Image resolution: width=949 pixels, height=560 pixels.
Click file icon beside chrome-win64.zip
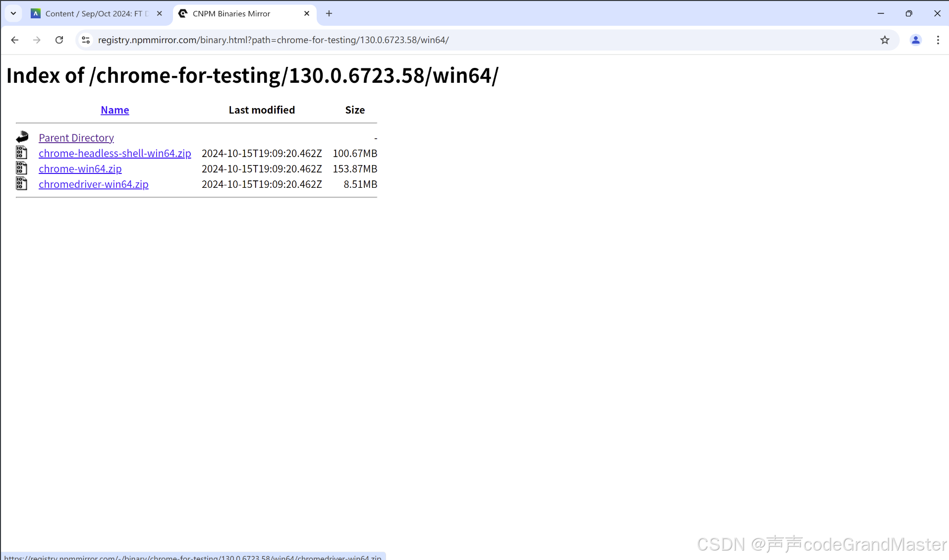point(21,168)
